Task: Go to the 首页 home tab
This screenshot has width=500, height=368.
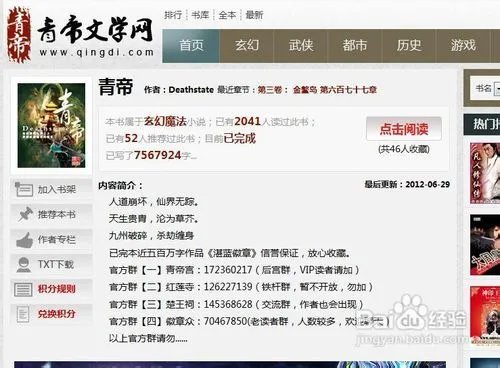Action: pyautogui.click(x=191, y=46)
